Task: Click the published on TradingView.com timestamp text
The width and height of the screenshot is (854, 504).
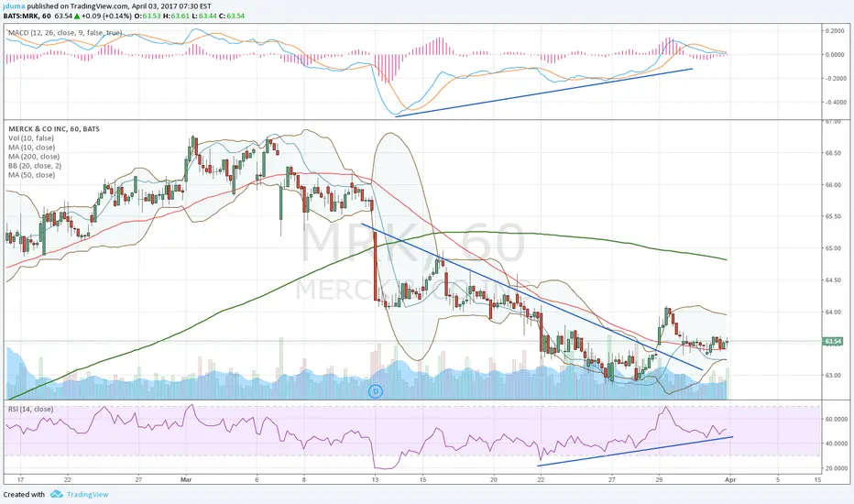Action: pyautogui.click(x=119, y=6)
